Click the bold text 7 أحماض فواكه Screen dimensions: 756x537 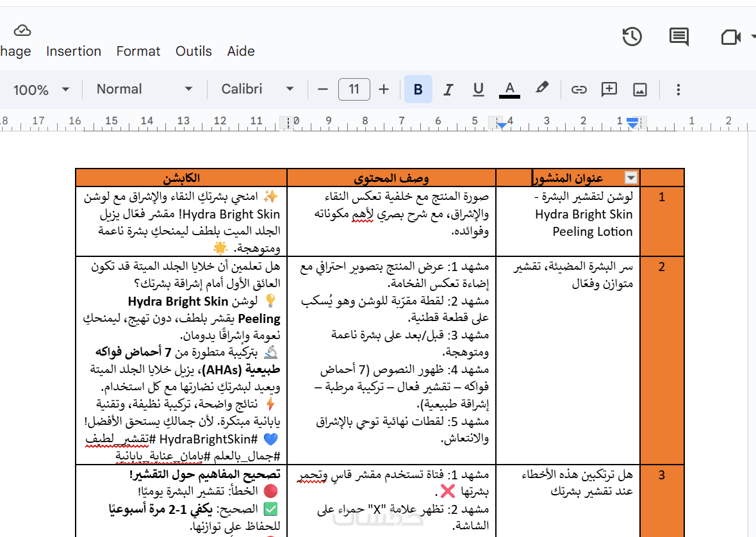133,352
